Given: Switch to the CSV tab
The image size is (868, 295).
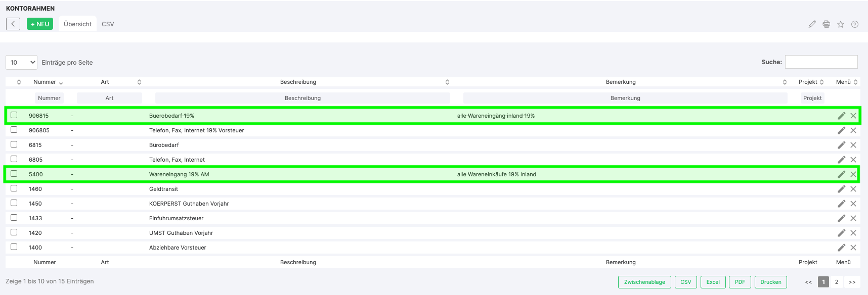Looking at the screenshot, I should (108, 24).
